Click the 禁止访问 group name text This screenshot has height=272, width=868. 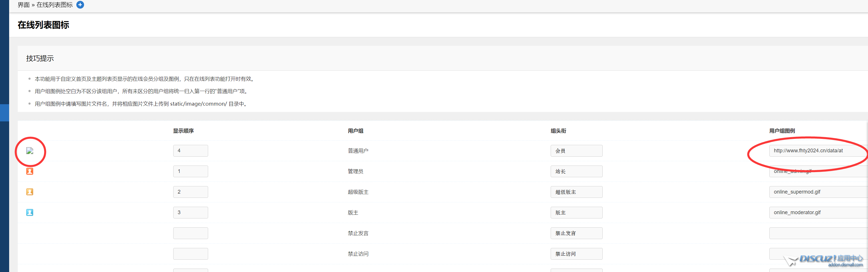point(358,254)
